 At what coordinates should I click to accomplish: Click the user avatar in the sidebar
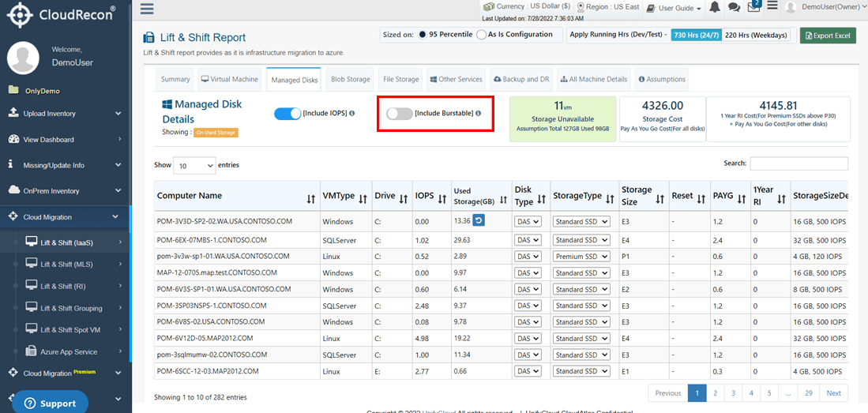pyautogui.click(x=23, y=58)
